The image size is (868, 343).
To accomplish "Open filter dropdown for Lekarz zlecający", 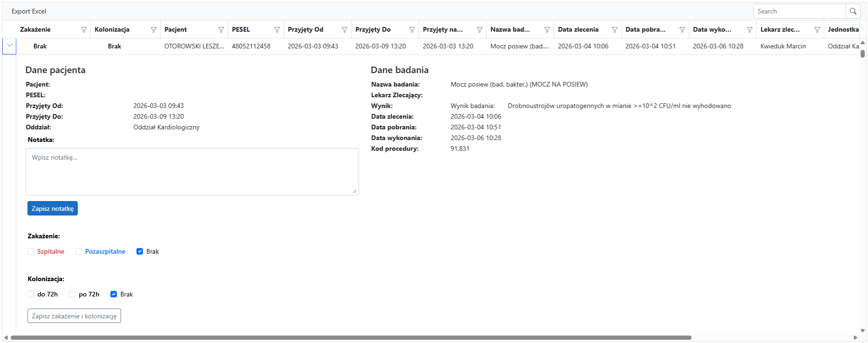I will [x=817, y=30].
